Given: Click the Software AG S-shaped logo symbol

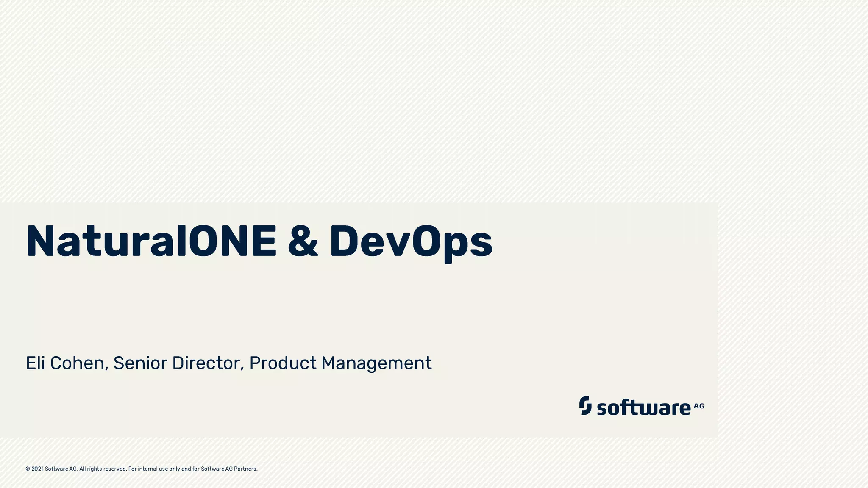Looking at the screenshot, I should pos(585,405).
